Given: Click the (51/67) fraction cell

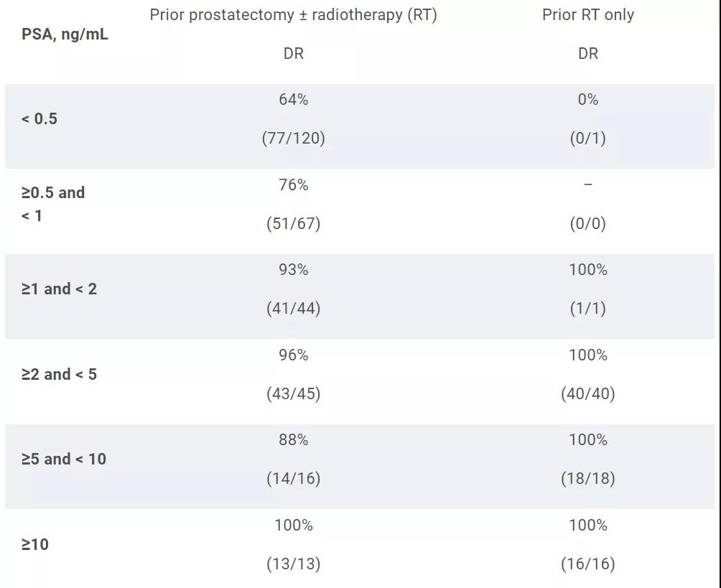Looking at the screenshot, I should (x=293, y=223).
